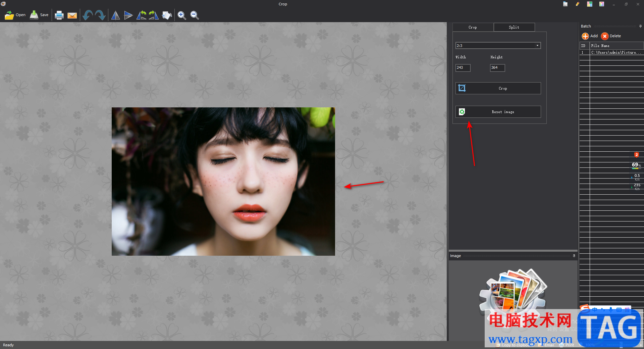The image size is (644, 349).
Task: Select the C:\Users\admin\Picture file row
Action: coord(617,52)
